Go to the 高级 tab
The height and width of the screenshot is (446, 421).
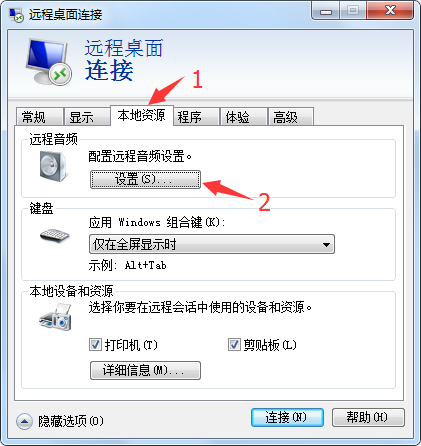click(x=291, y=117)
